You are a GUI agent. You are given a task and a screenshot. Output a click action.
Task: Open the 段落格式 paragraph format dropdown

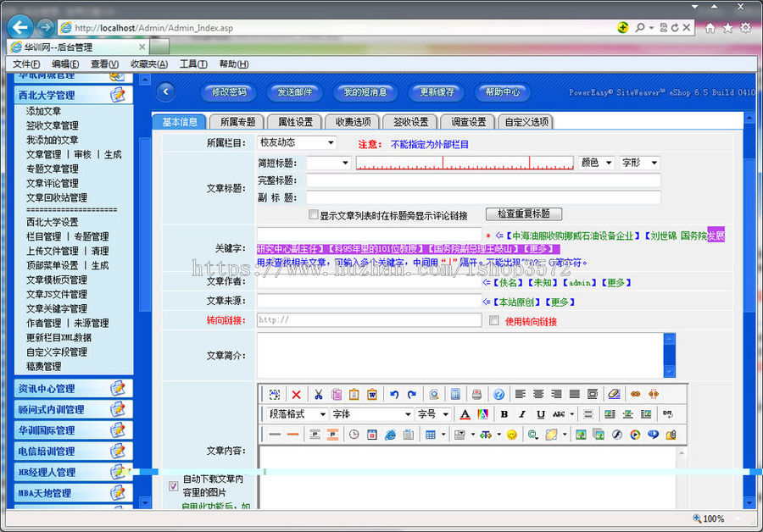[297, 414]
